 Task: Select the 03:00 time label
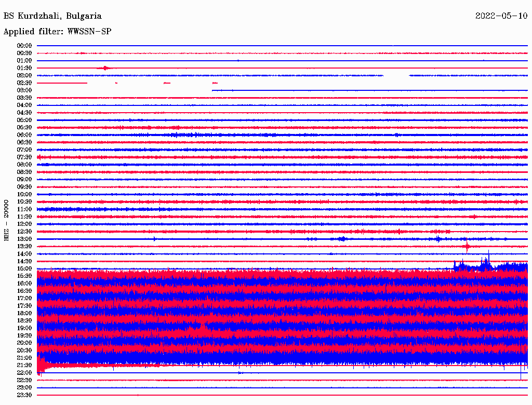pos(24,90)
